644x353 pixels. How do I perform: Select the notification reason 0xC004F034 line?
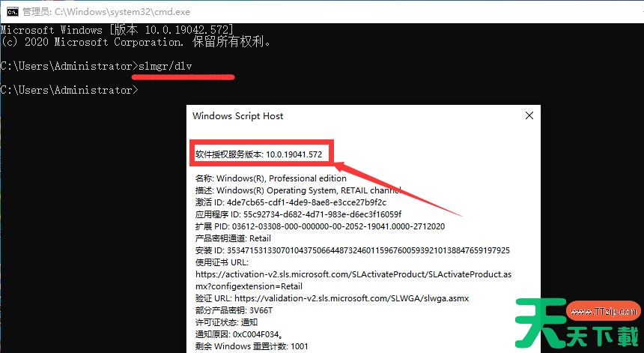[238, 334]
